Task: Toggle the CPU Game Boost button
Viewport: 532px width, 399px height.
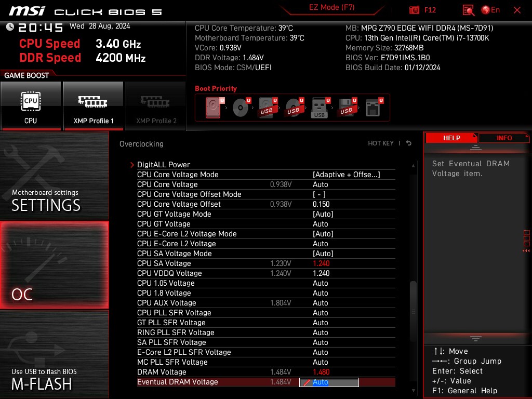Action: tap(31, 106)
